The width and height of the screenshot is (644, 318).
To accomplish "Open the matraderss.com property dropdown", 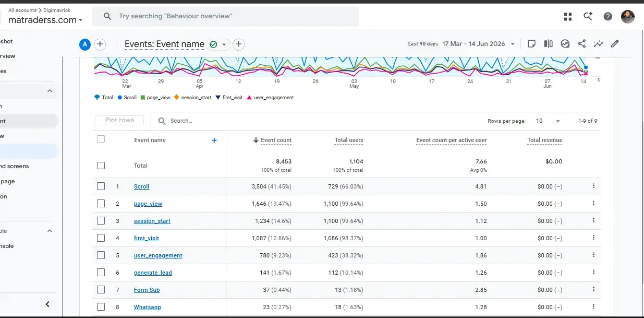I will point(45,20).
